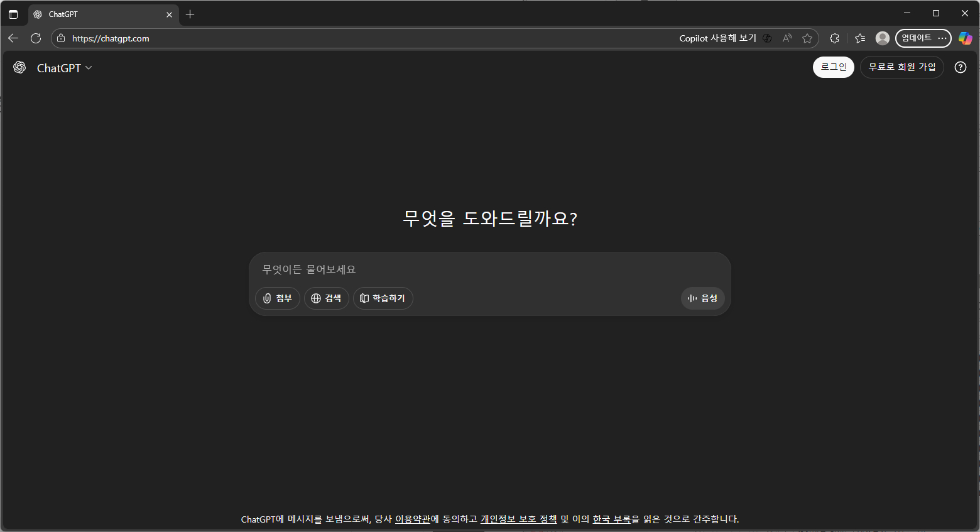Open browser extensions icon
Viewport: 980px width, 532px height.
(834, 38)
